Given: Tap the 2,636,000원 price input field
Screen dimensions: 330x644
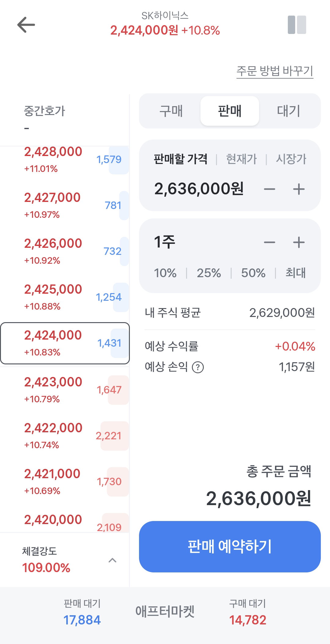Looking at the screenshot, I should pos(199,189).
